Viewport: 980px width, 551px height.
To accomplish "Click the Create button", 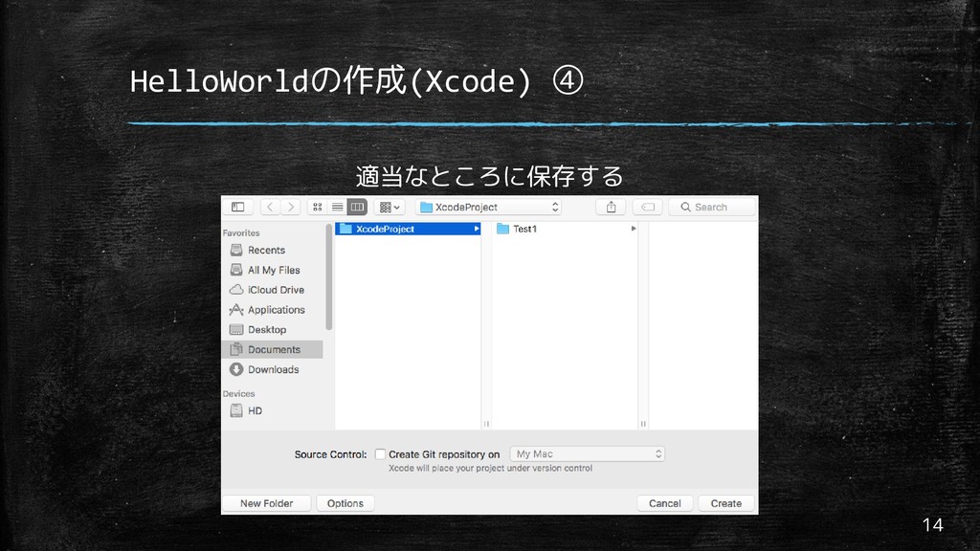I will 725,503.
